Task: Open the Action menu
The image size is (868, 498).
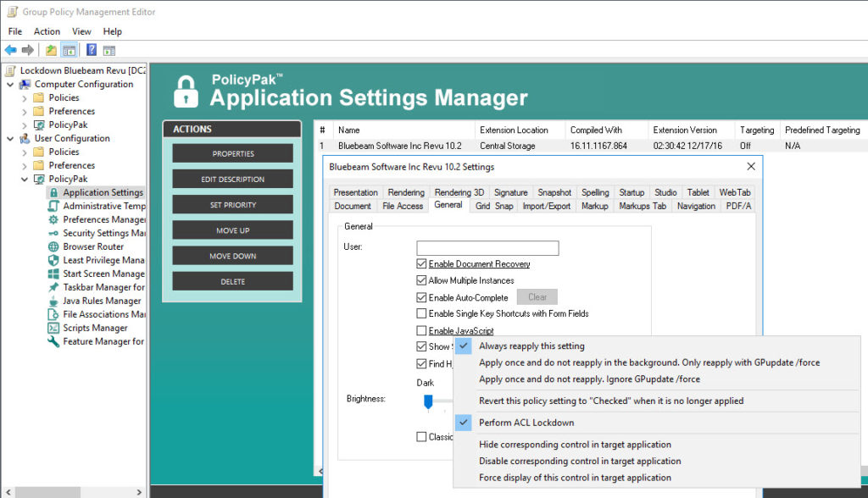Action: click(x=47, y=31)
